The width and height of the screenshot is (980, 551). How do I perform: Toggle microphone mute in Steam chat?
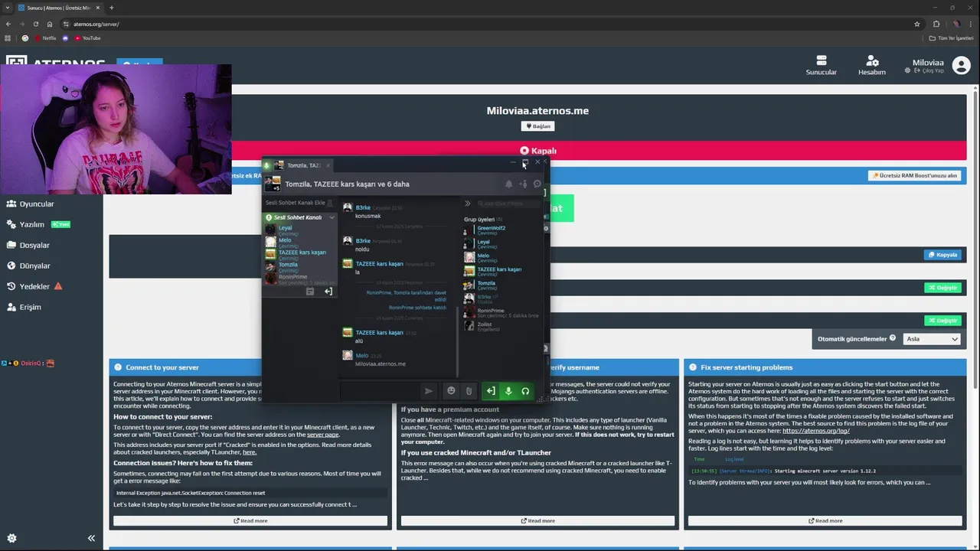tap(508, 391)
